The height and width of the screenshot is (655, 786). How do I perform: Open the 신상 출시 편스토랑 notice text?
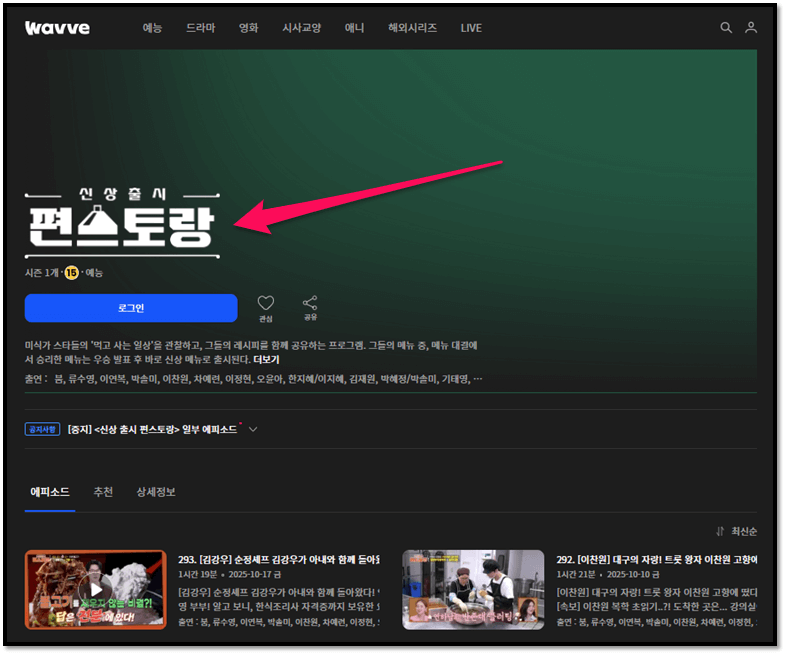(x=152, y=429)
